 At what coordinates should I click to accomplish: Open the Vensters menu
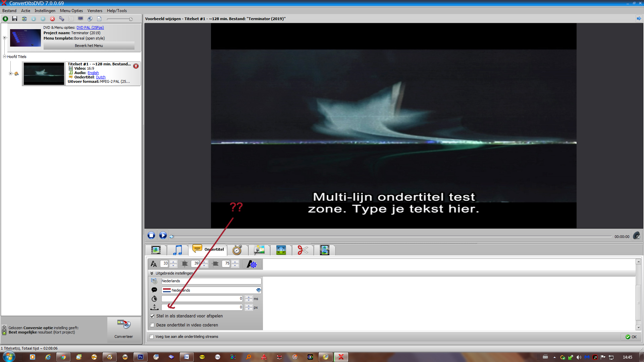point(95,11)
